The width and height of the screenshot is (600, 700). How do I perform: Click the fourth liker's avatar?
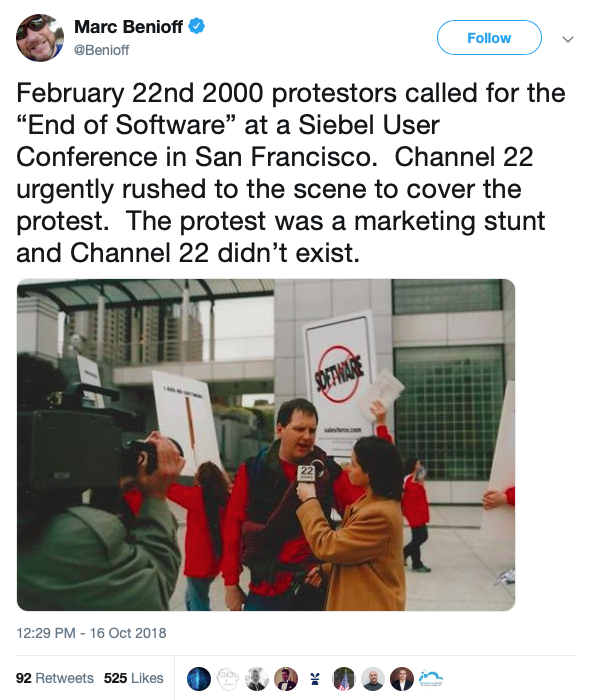[x=286, y=677]
